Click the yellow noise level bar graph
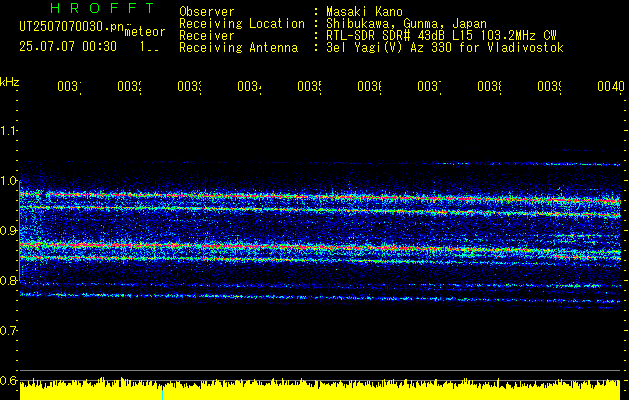The image size is (629, 400). (320, 389)
